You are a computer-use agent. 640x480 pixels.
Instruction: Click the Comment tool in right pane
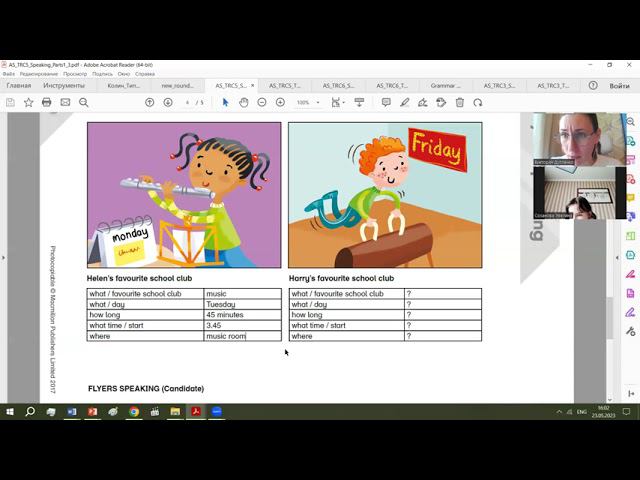(x=631, y=198)
